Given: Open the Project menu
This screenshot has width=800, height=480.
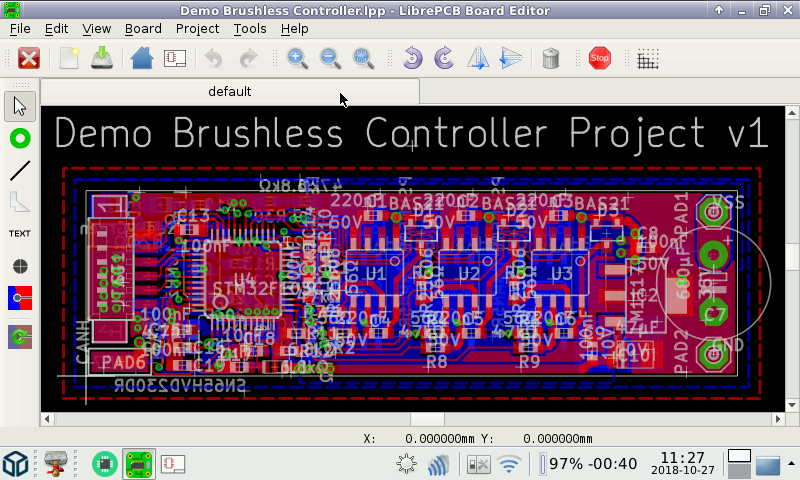Looking at the screenshot, I should click(x=197, y=29).
